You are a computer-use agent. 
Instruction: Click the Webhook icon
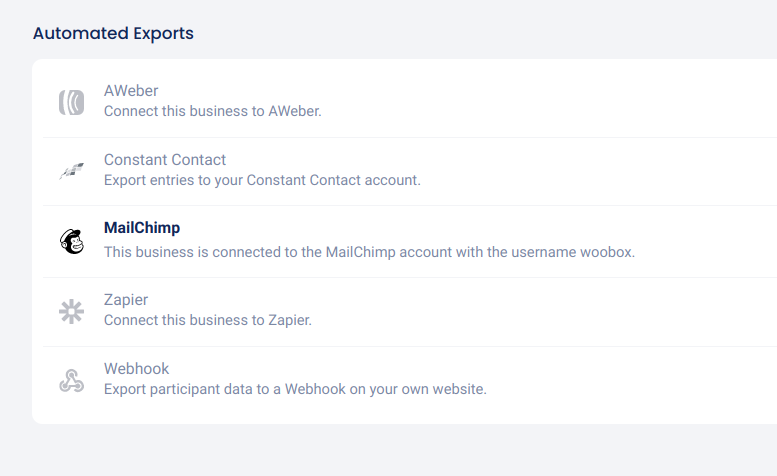click(x=71, y=380)
